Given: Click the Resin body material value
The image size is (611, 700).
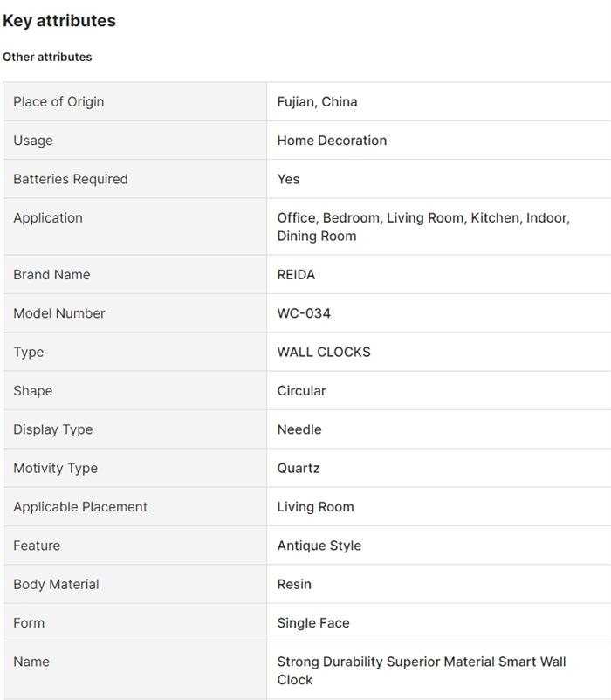Looking at the screenshot, I should [294, 584].
